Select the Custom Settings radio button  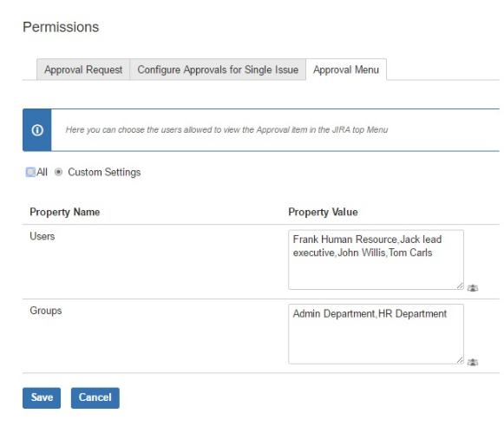(x=58, y=172)
